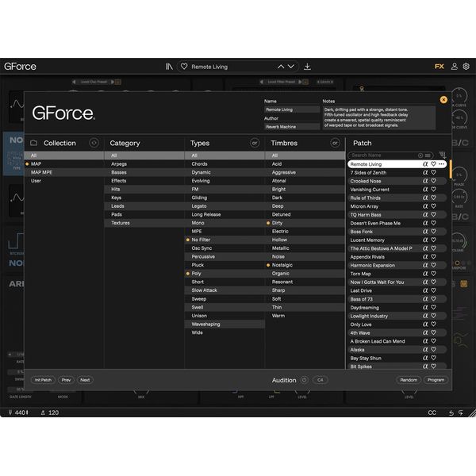Click alpha icon for Lucent Memory

pos(425,240)
